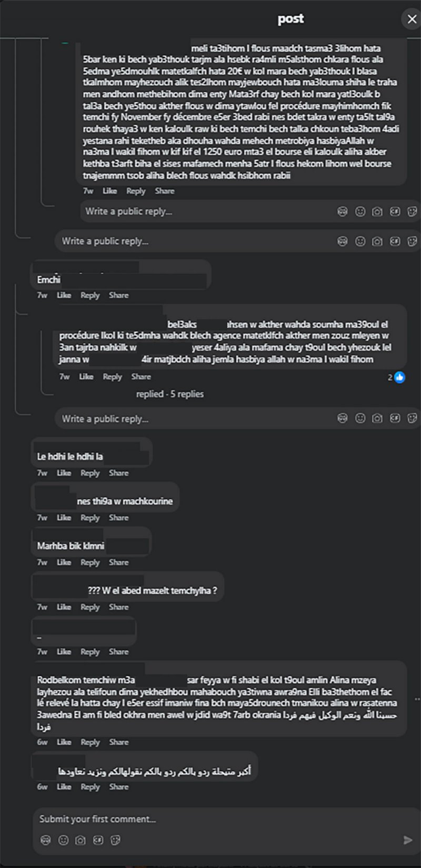Open emoji picker in topmost public reply box
This screenshot has height=868, width=421.
360,212
